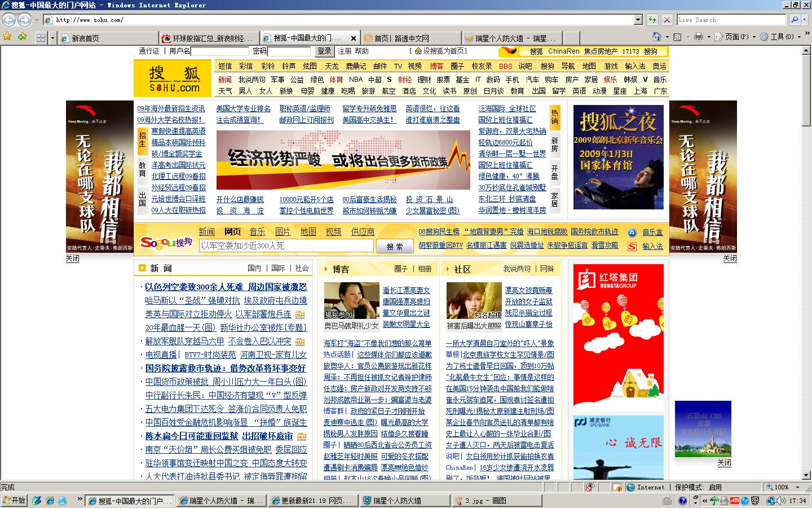This screenshot has height=508, width=812.
Task: Click the Sogou 搜索 button
Action: pyautogui.click(x=395, y=246)
